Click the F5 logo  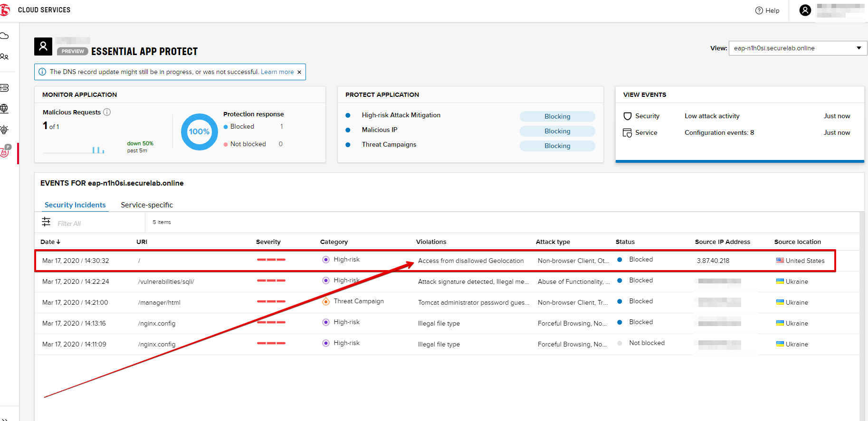tap(5, 10)
